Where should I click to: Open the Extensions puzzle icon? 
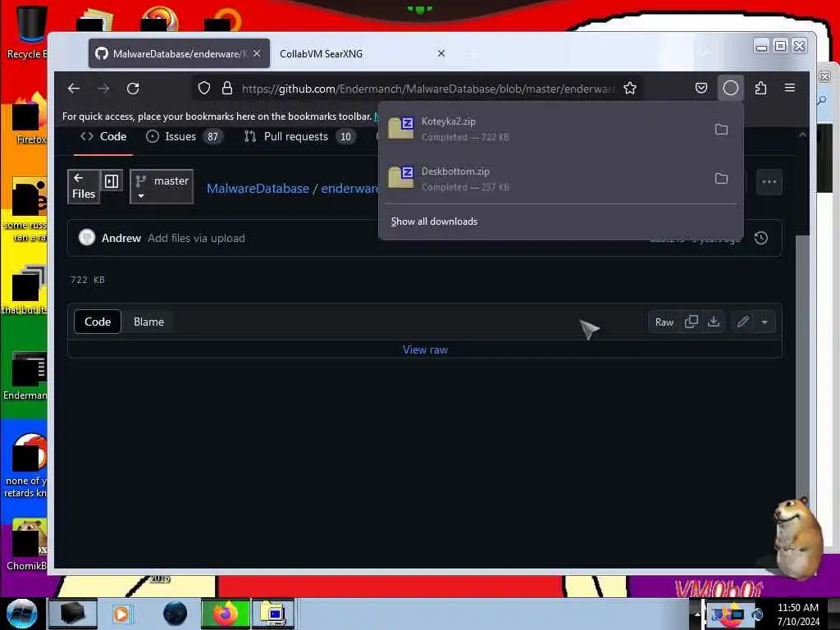[760, 88]
